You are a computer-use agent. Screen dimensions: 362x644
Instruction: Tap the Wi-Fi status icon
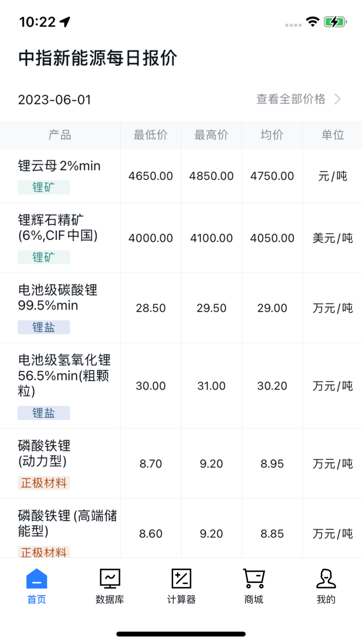tap(314, 22)
